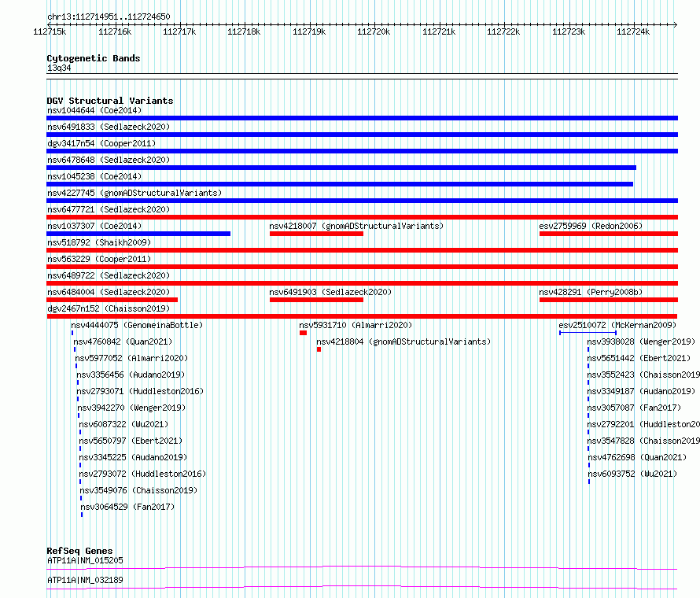
Task: Click the 112719k ruler tick label
Action: (x=309, y=31)
